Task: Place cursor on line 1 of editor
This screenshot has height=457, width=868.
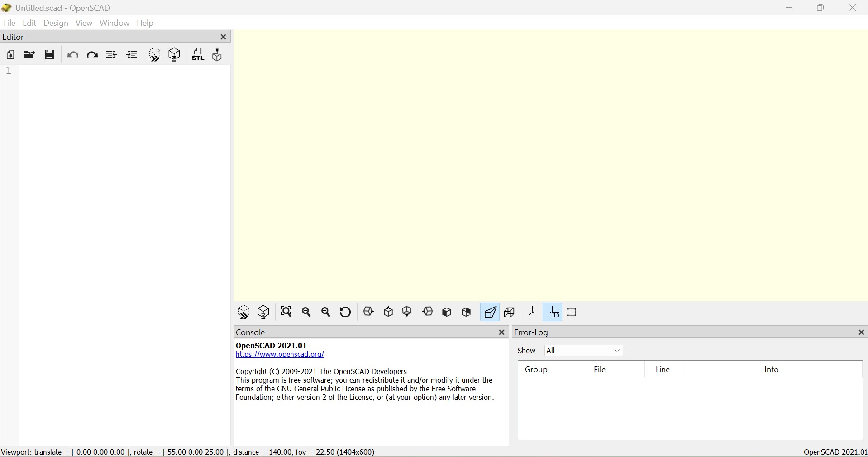Action: [124, 72]
